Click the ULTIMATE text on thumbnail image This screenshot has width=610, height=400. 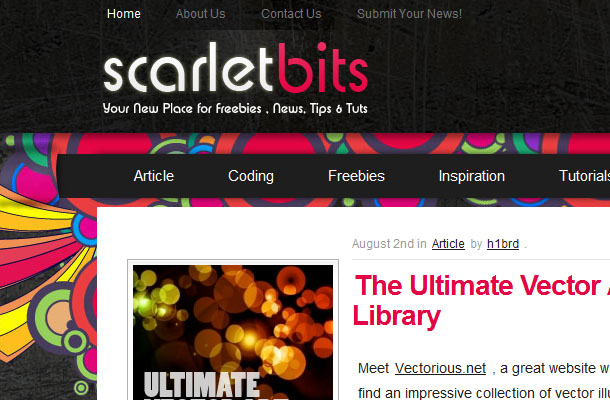click(202, 384)
